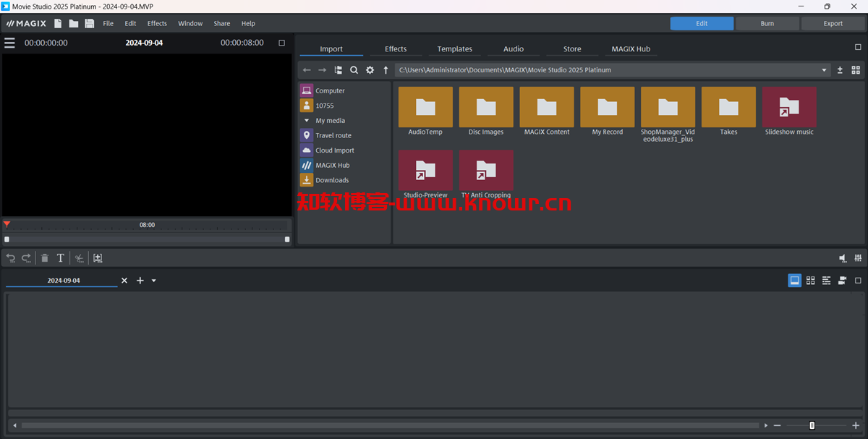
Task: Zoom in the timeline with plus button
Action: tap(856, 425)
